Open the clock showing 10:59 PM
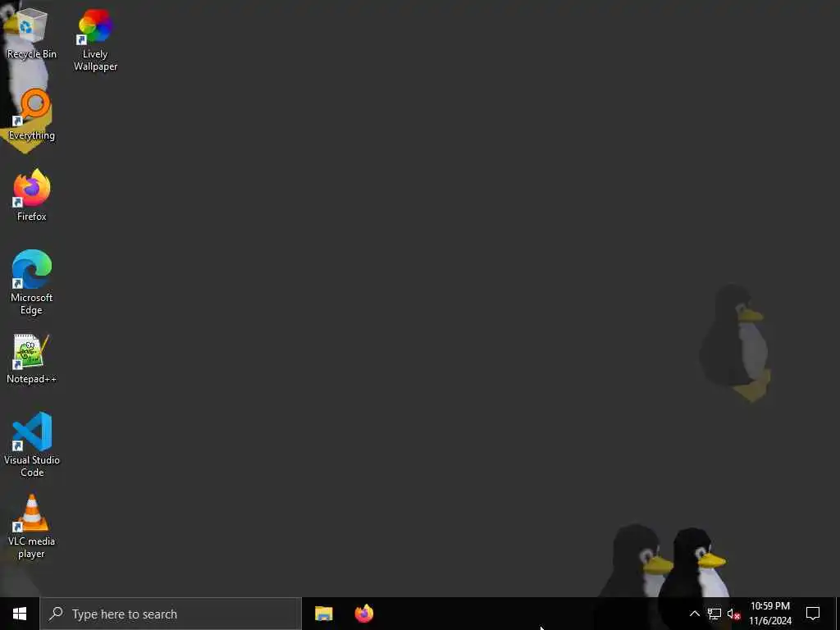This screenshot has height=630, width=840. pos(769,614)
